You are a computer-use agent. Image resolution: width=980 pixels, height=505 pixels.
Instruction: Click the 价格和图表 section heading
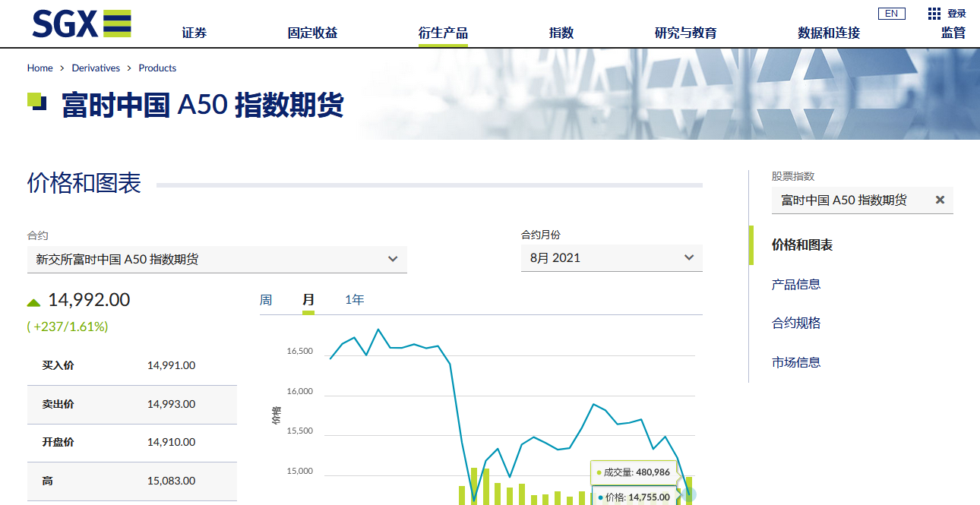[x=84, y=183]
